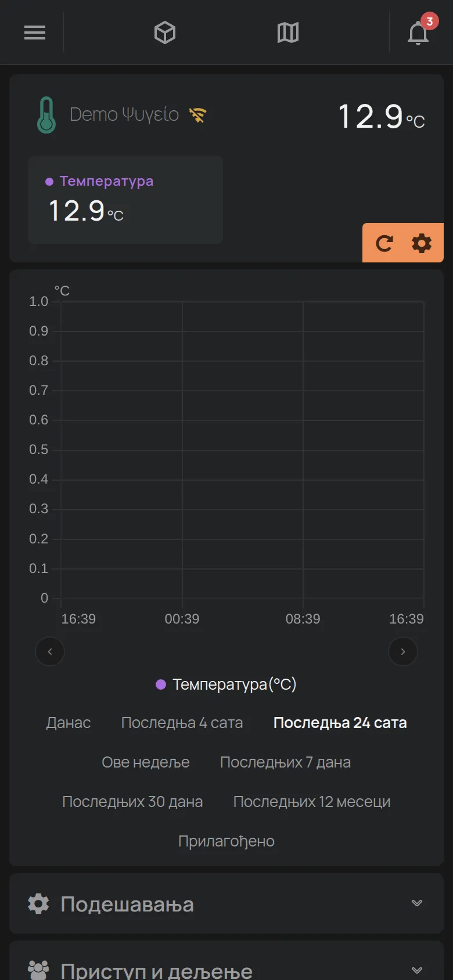Image resolution: width=453 pixels, height=980 pixels.
Task: Expand the Подешавања section
Action: coord(227,904)
